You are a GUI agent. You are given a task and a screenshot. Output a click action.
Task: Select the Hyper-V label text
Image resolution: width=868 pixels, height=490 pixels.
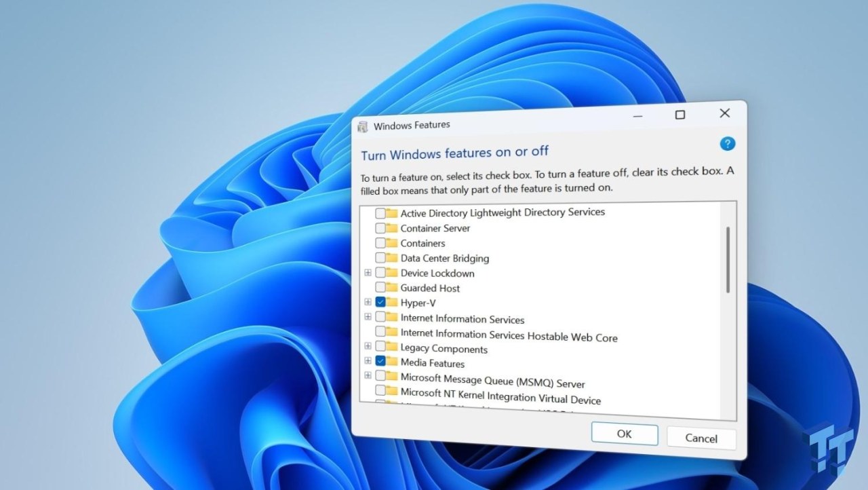point(418,303)
